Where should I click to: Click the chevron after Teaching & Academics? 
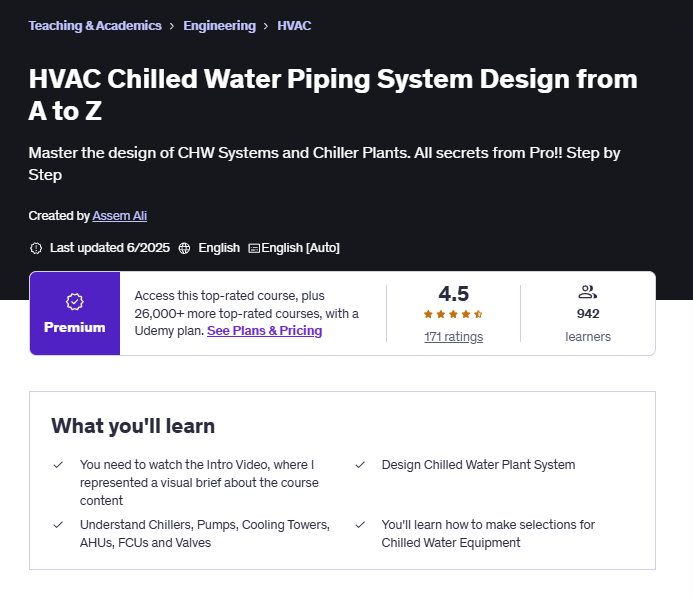point(173,26)
